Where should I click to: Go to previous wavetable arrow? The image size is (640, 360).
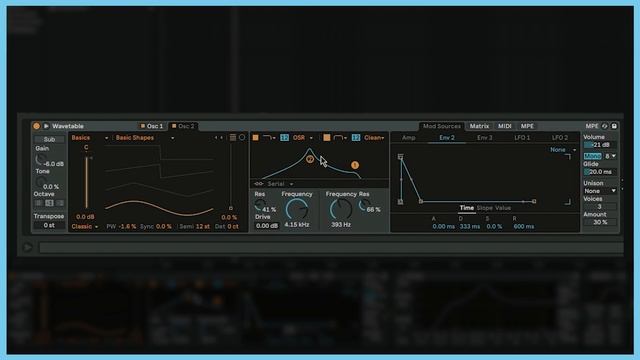[x=216, y=138]
